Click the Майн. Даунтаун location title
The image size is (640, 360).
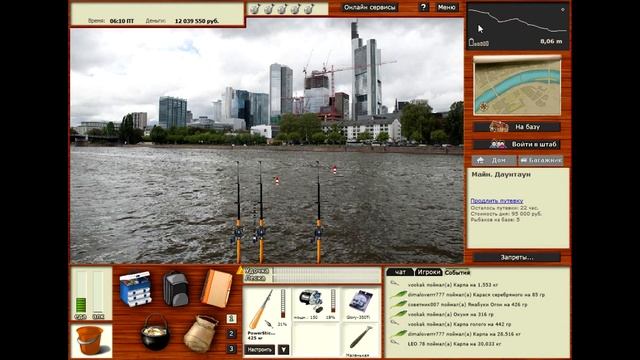501,174
